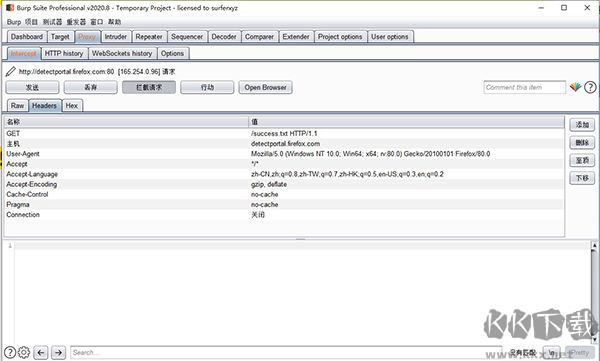600x361 pixels.
Task: Open the Burp menu
Action: pyautogui.click(x=14, y=22)
